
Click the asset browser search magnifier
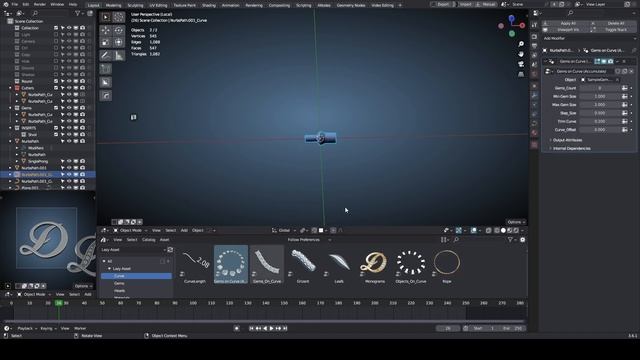coord(456,240)
